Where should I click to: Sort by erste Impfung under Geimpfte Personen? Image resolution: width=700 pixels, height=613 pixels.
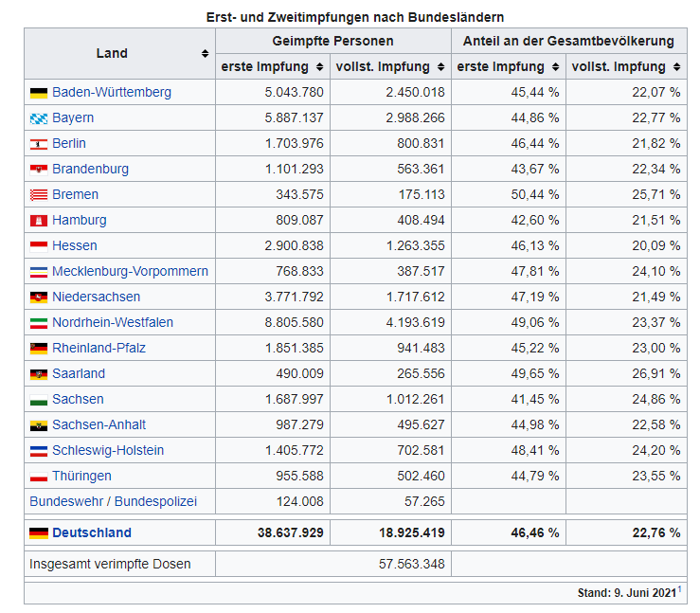click(x=320, y=67)
